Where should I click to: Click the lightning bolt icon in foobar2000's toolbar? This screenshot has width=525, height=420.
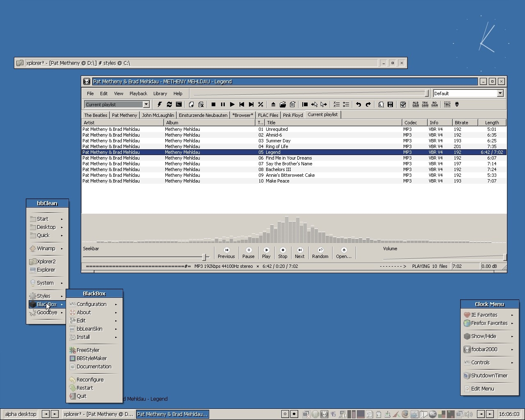(x=160, y=105)
